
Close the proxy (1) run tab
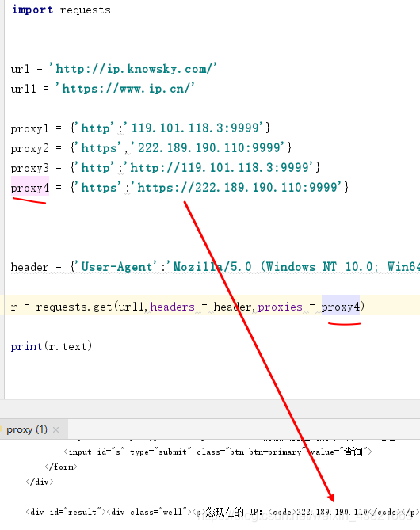point(56,430)
